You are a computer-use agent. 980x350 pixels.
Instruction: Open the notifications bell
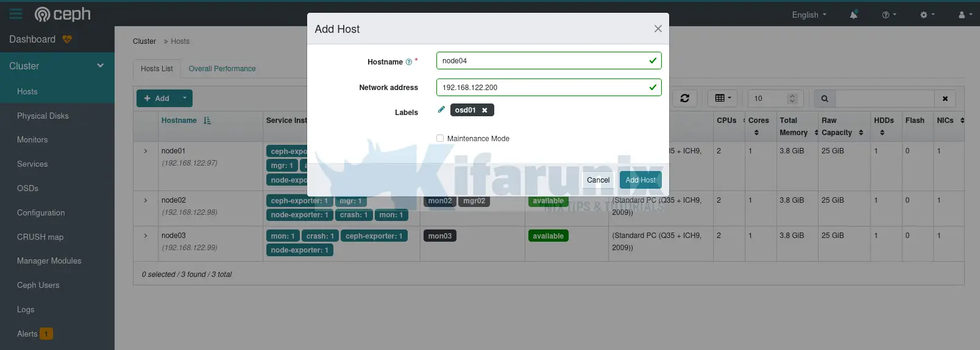[853, 15]
